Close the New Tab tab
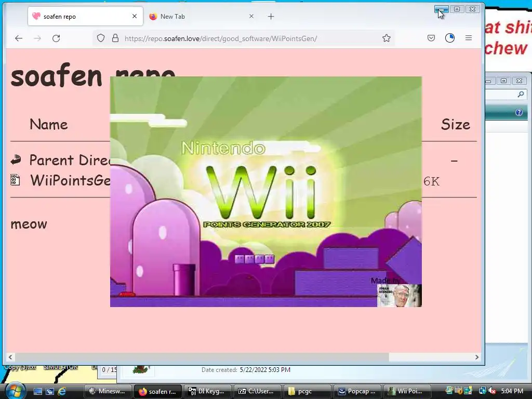Screen dimensions: 532x399 point(251,16)
